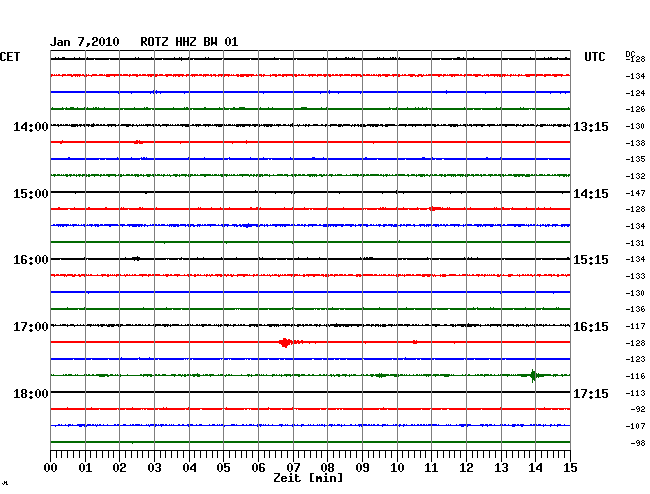Click the DC offset value '-133'
The width and height of the screenshot is (650, 494).
pos(635,276)
